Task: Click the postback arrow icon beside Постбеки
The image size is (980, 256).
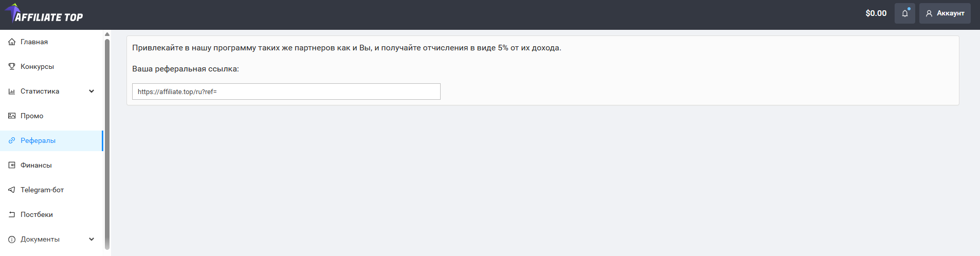Action: click(x=12, y=215)
